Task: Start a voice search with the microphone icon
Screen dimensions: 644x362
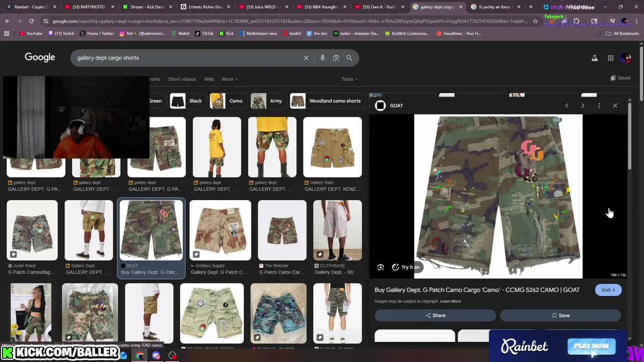Action: click(323, 58)
